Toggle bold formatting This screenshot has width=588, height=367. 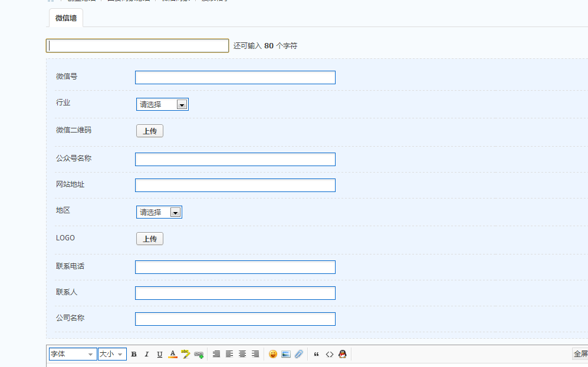point(133,353)
